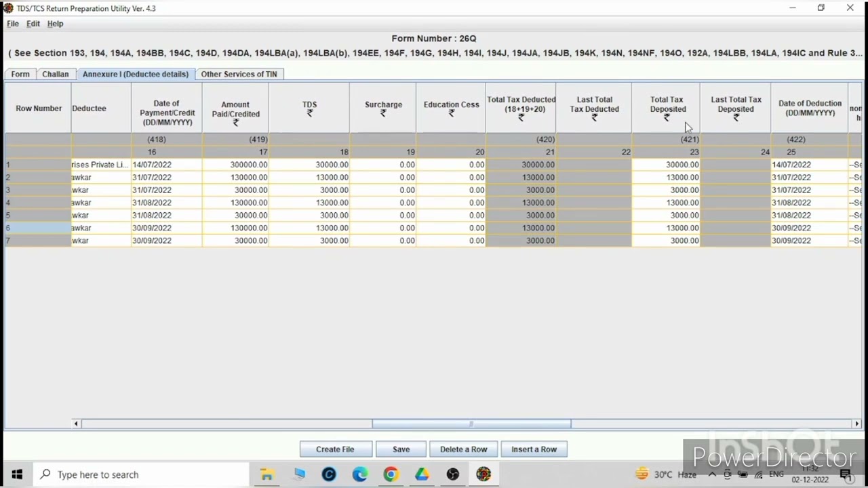Click Insert a Row button

pyautogui.click(x=534, y=449)
